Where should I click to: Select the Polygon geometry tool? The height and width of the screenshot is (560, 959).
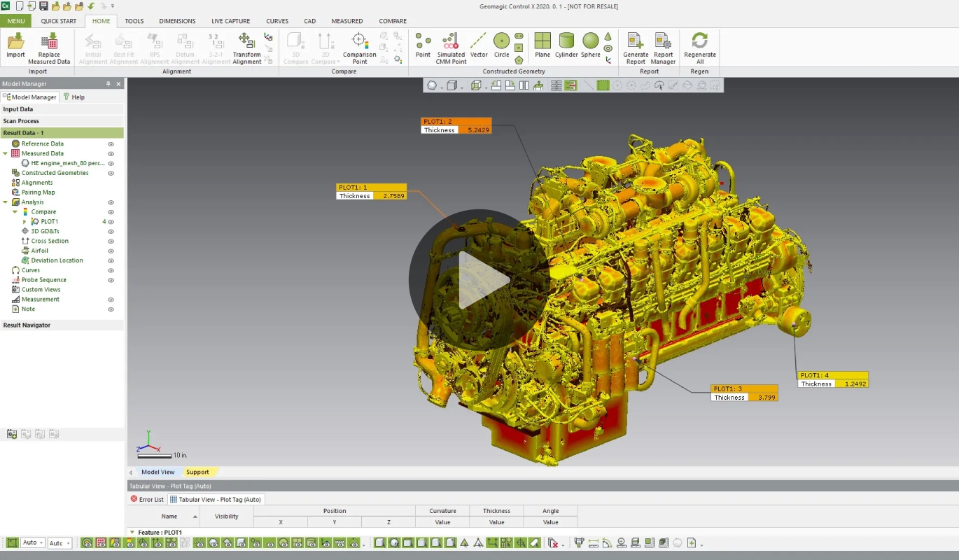pyautogui.click(x=519, y=60)
